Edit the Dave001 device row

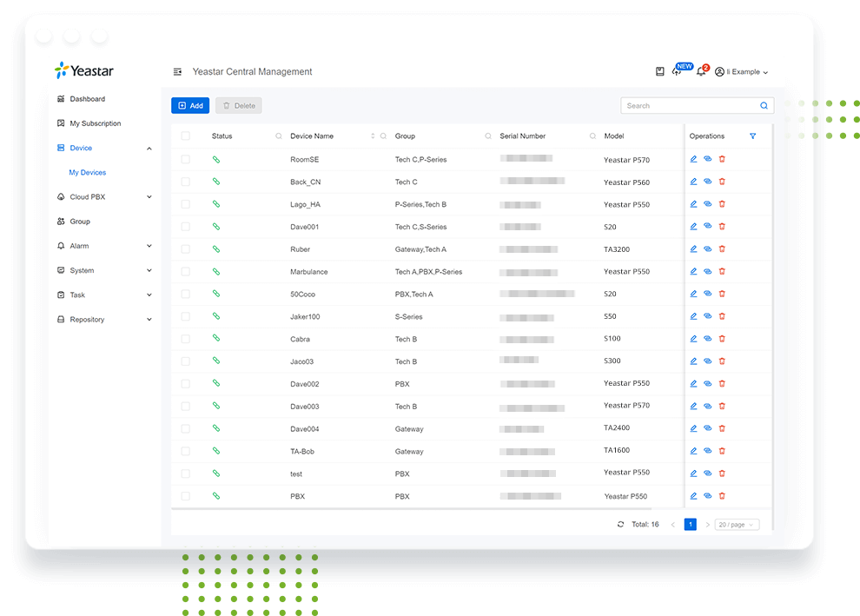[x=693, y=227]
